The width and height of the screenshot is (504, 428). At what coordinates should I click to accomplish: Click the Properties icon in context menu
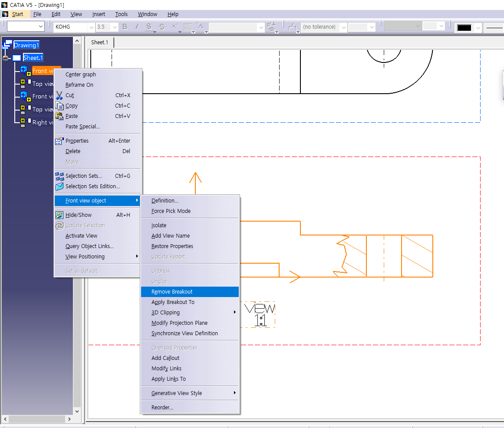coord(59,141)
